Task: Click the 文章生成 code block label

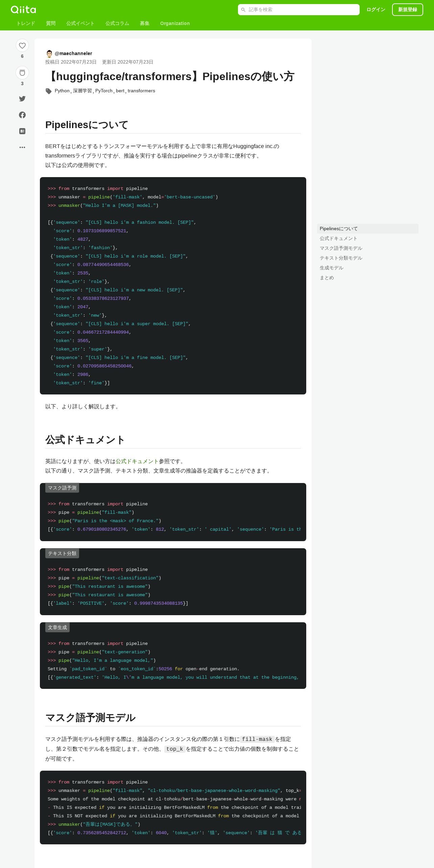Action: coord(57,628)
